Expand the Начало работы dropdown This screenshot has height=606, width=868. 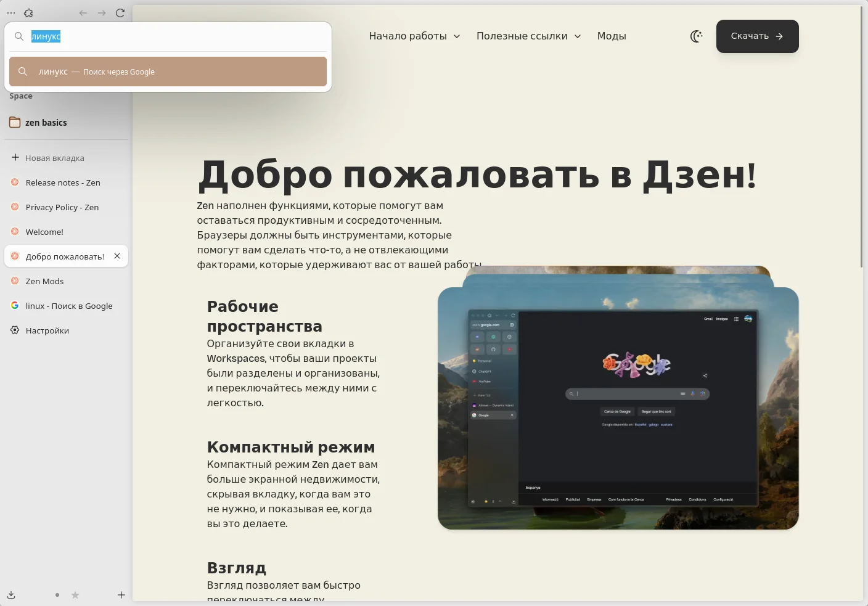[414, 36]
